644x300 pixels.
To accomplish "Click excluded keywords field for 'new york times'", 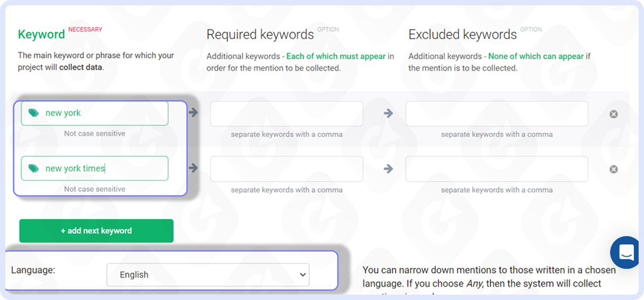I will point(496,169).
